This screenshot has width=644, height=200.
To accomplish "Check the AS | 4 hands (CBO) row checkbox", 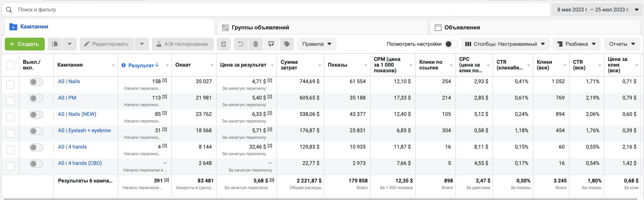I will click(x=10, y=166).
